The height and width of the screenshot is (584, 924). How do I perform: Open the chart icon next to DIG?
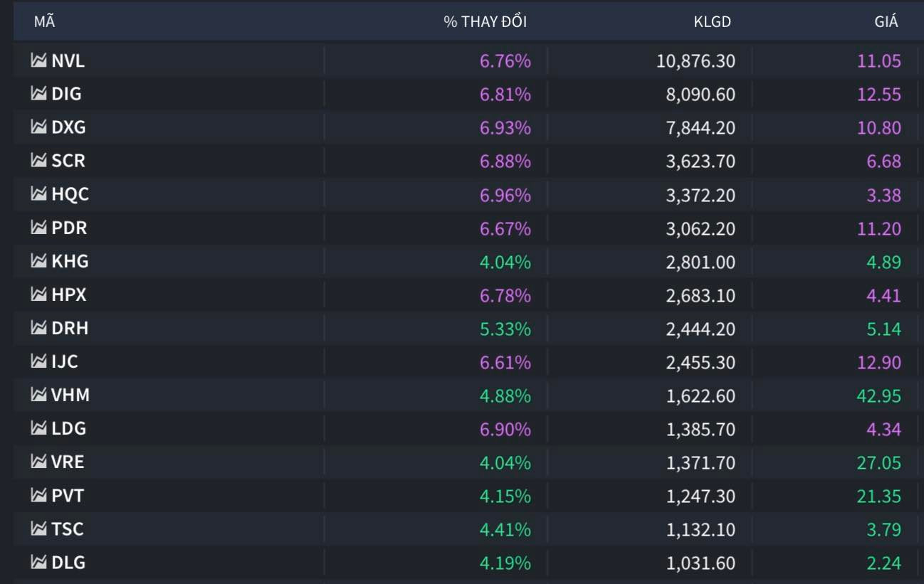[x=38, y=94]
